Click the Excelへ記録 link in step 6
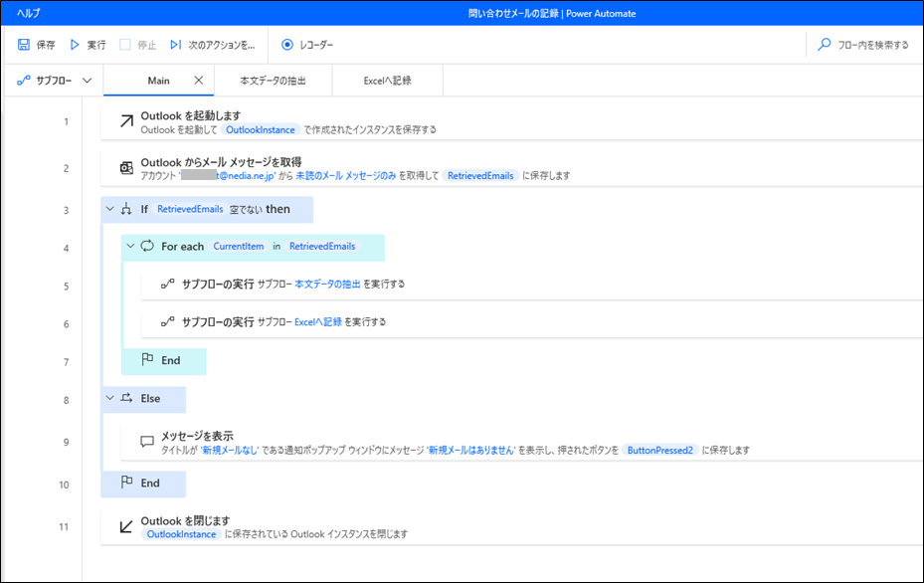Screen dimensions: 924x583 click(318, 322)
